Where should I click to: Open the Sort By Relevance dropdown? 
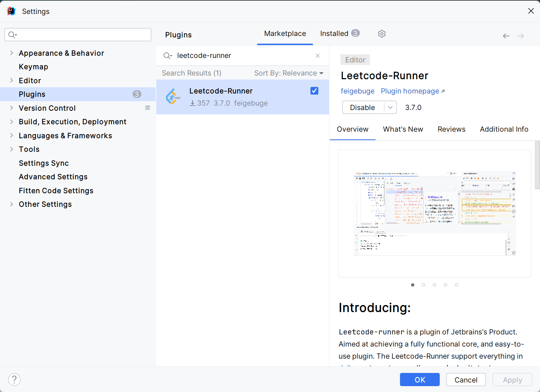pos(289,73)
